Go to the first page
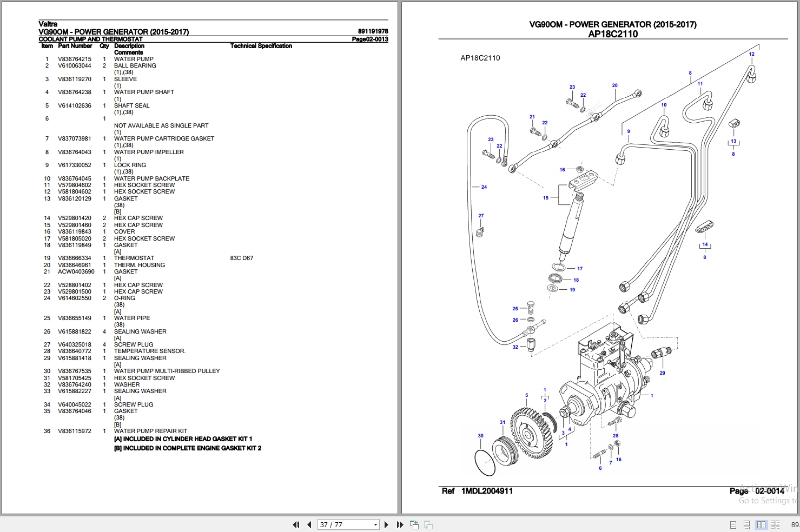Viewport: 800px width, 532px height. point(296,524)
